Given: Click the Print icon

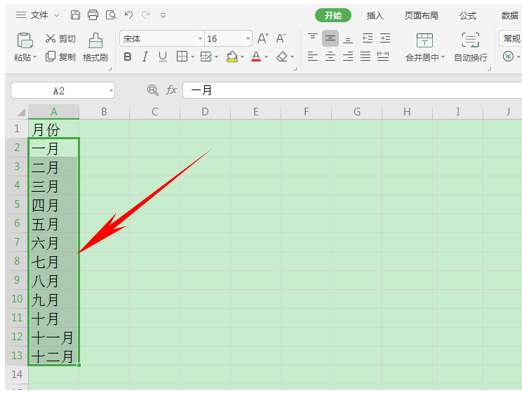Looking at the screenshot, I should pos(93,15).
